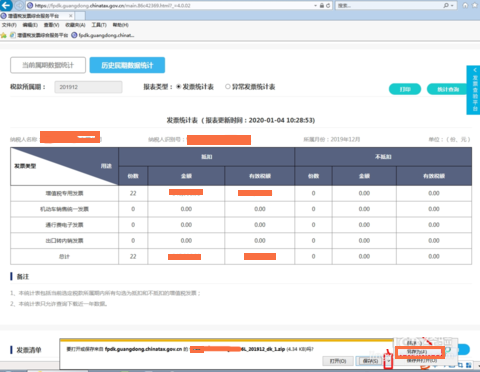Click the 通行费电子发票 row label
This screenshot has height=372, width=480.
click(x=64, y=225)
